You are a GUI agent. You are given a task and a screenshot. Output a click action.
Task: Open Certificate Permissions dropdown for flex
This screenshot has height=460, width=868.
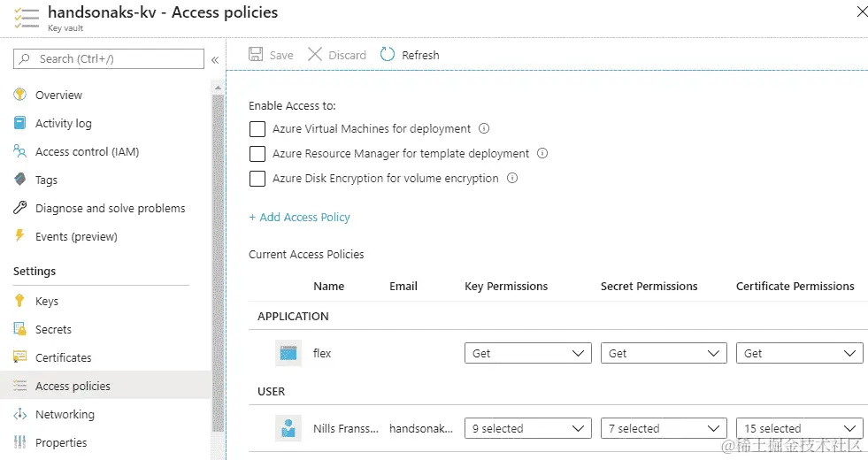pyautogui.click(x=799, y=353)
